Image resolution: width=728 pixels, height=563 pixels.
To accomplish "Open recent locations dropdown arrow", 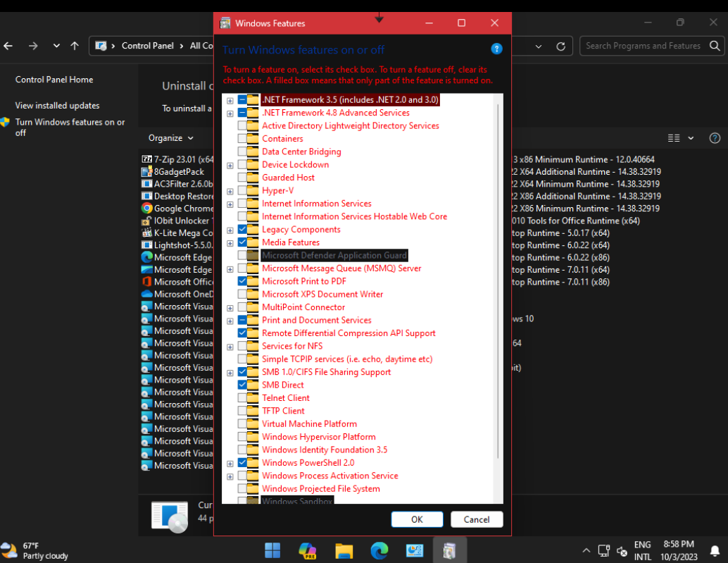I will (56, 46).
